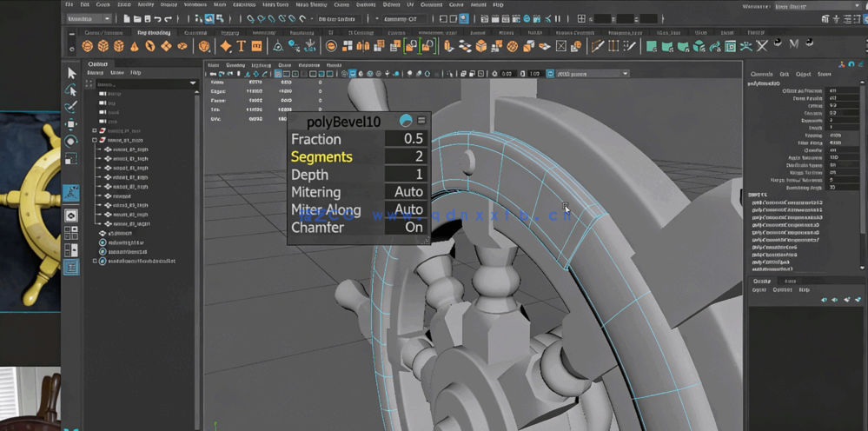Click Depth value 1 field
Viewport: 868px width, 431px height.
(406, 175)
